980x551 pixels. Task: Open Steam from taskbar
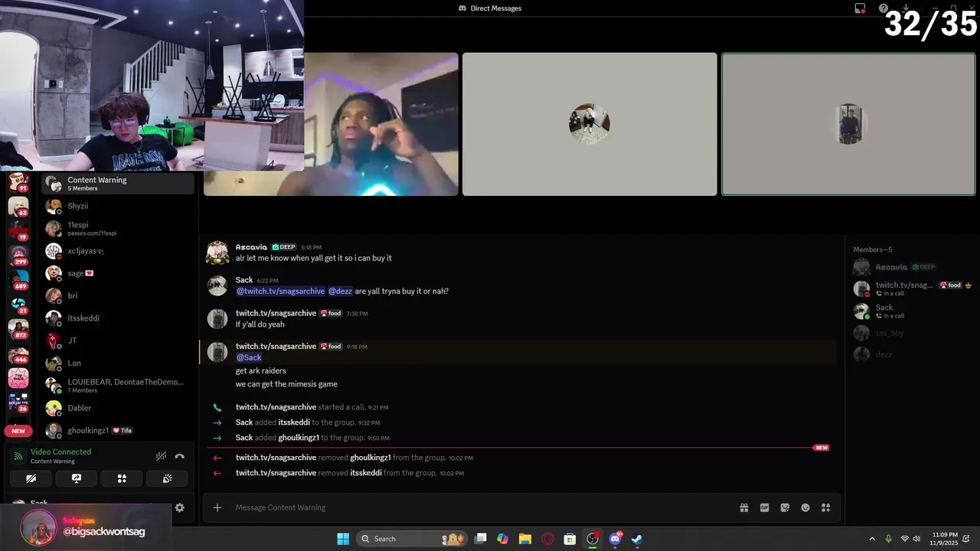(x=637, y=539)
